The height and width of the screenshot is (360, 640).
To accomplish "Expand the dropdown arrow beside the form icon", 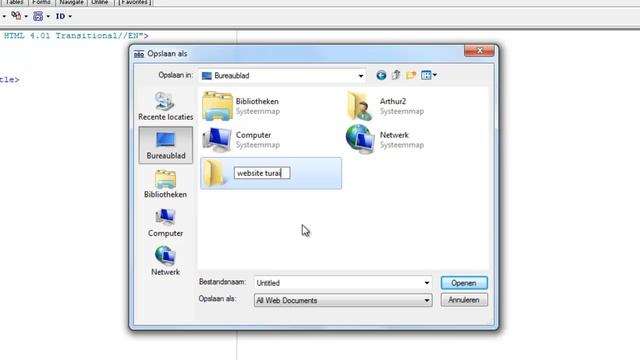I will [x=48, y=17].
